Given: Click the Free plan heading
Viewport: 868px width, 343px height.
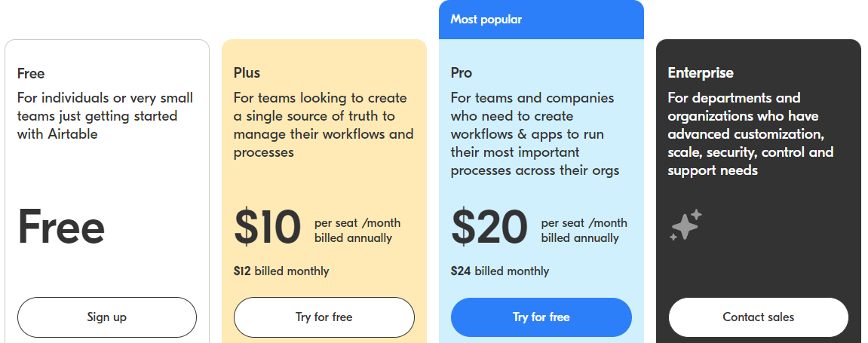Looking at the screenshot, I should click(x=31, y=73).
